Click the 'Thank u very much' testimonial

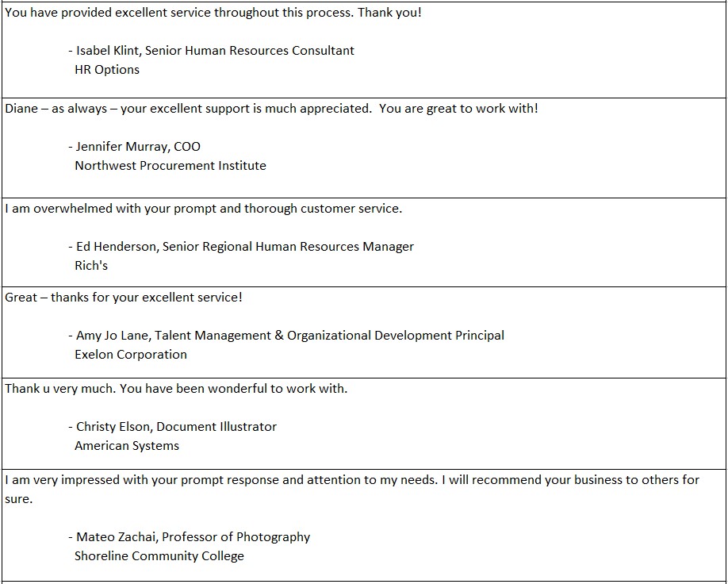pyautogui.click(x=176, y=388)
